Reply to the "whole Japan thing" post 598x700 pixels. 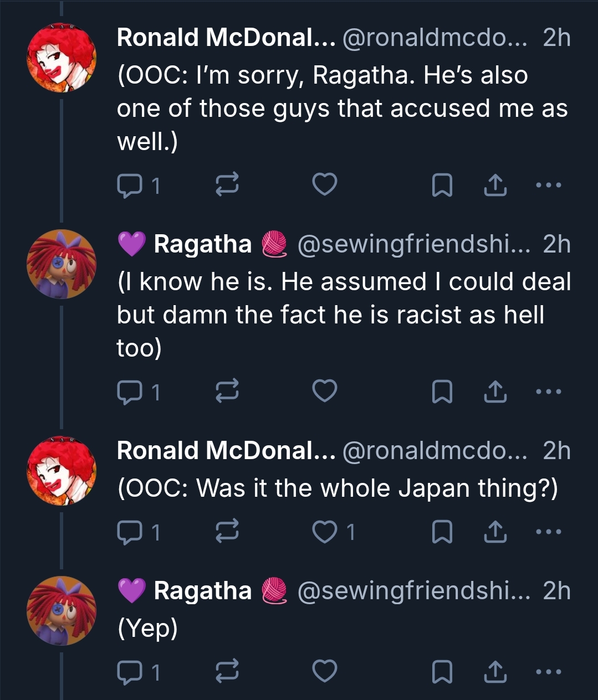[x=129, y=532]
